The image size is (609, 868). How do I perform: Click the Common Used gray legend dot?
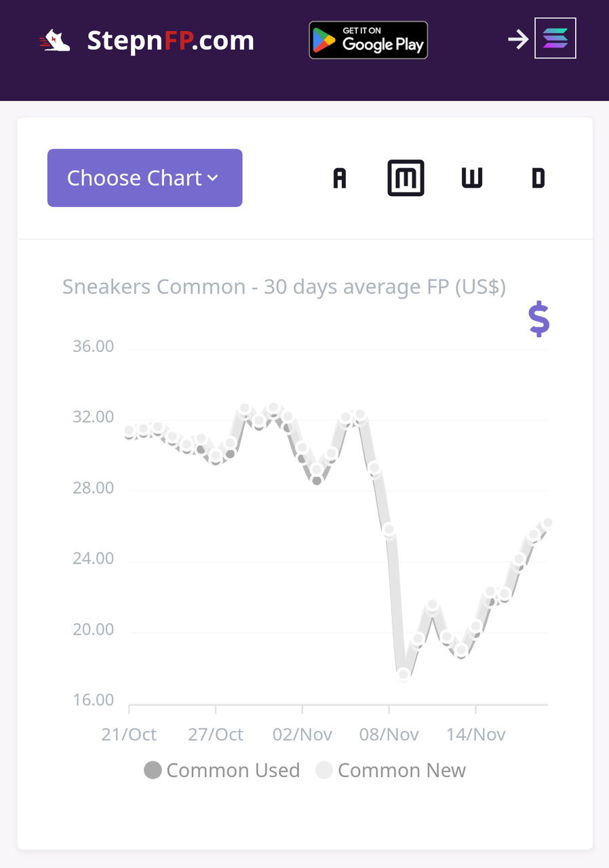pos(153,770)
